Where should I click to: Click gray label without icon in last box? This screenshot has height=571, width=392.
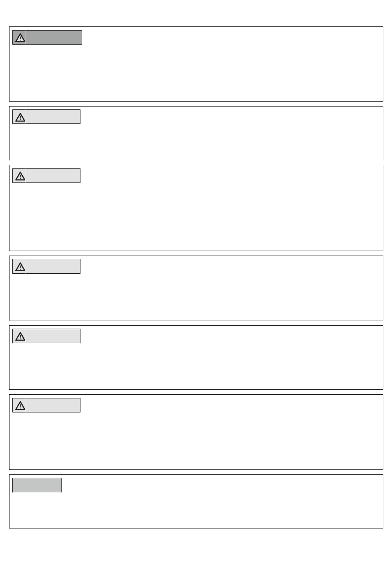coord(37,485)
